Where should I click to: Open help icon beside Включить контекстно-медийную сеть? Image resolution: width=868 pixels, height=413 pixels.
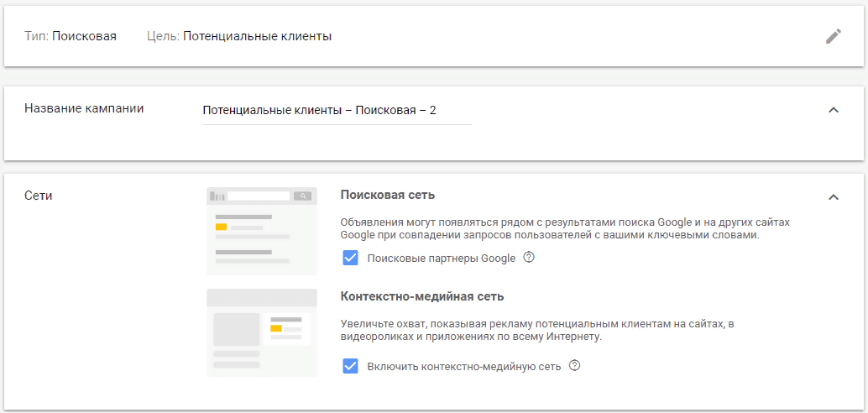(x=575, y=366)
